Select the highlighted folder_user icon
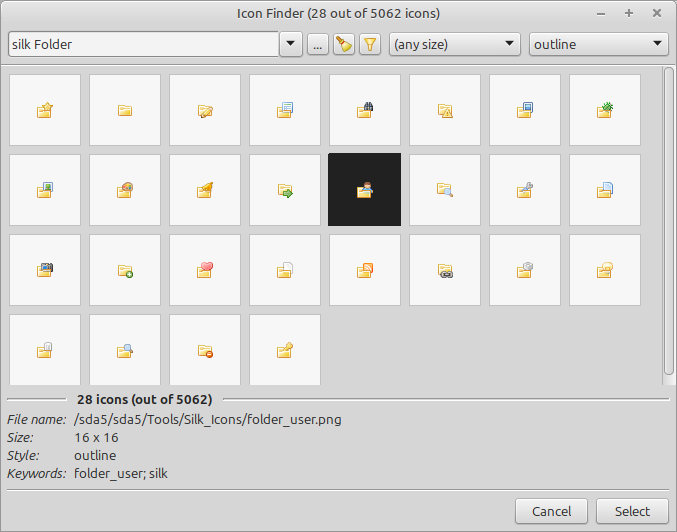The width and height of the screenshot is (677, 532). tap(365, 190)
